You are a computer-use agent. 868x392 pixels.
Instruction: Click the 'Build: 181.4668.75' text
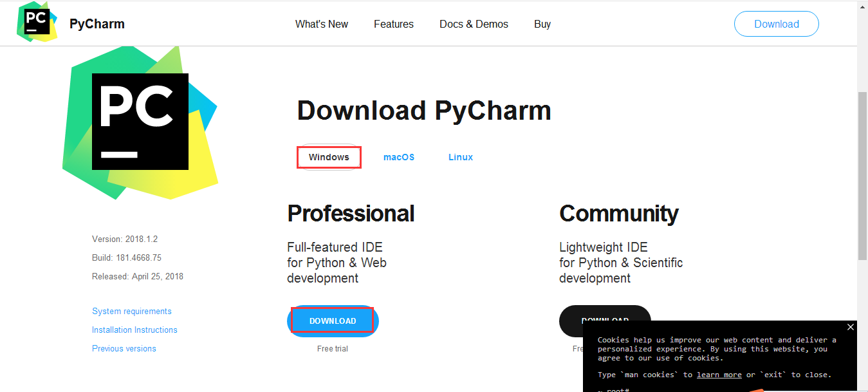point(127,257)
